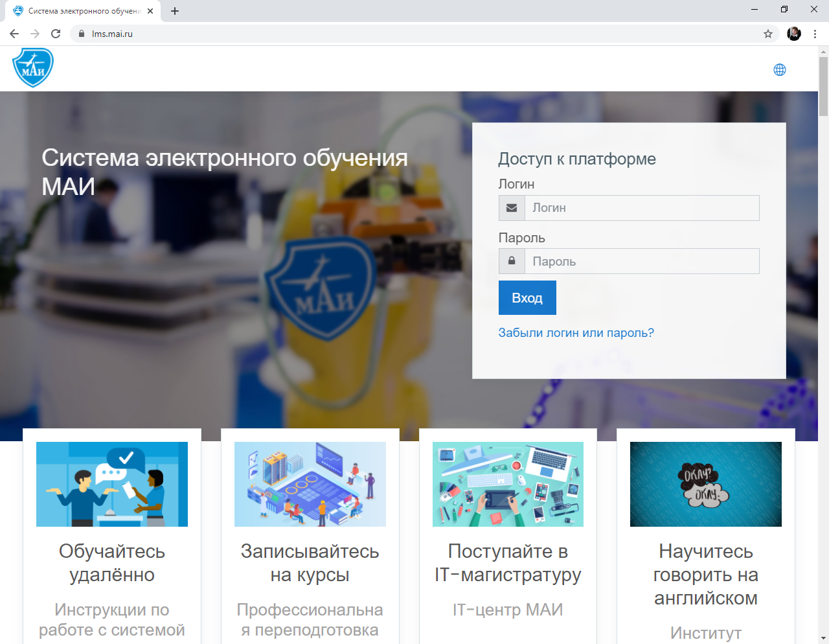Restore down the Chrome window
This screenshot has height=644, width=829.
pos(784,9)
